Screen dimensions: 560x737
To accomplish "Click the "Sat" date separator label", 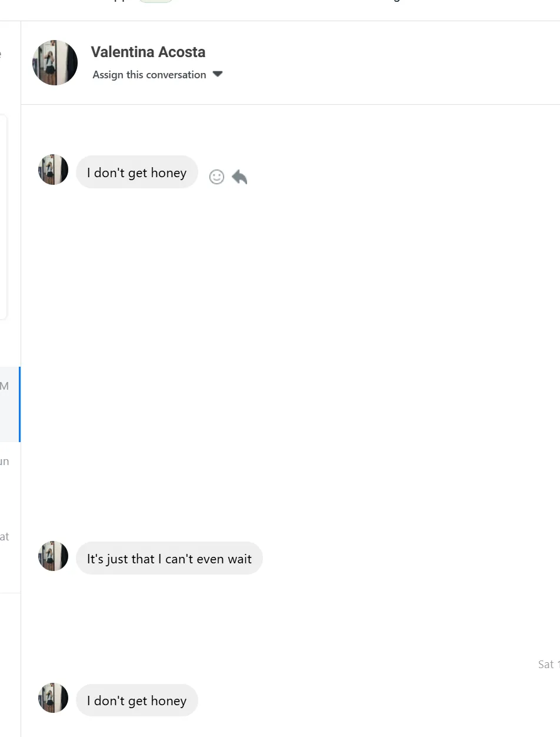I will click(x=547, y=664).
